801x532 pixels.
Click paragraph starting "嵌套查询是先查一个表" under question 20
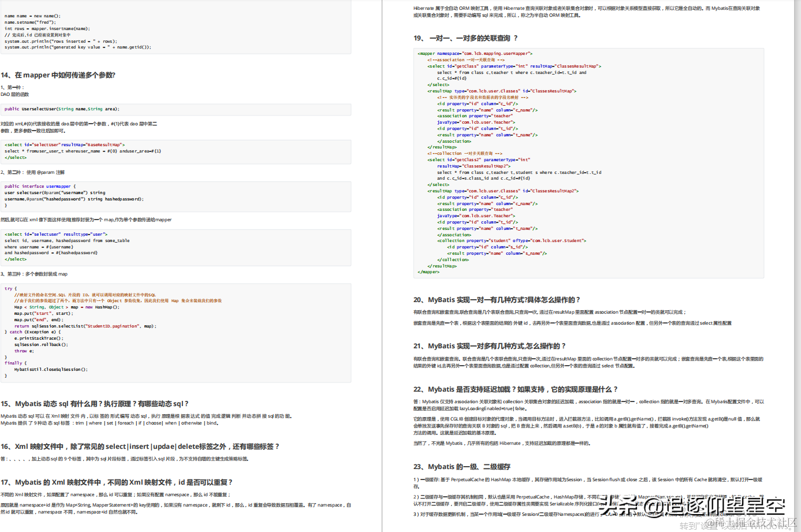click(572, 323)
